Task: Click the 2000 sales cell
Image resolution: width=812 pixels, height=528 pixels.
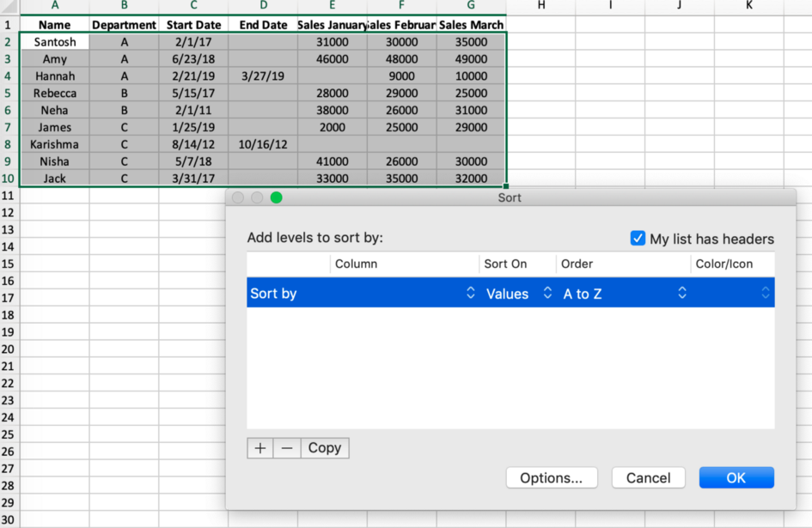Action: (x=333, y=127)
